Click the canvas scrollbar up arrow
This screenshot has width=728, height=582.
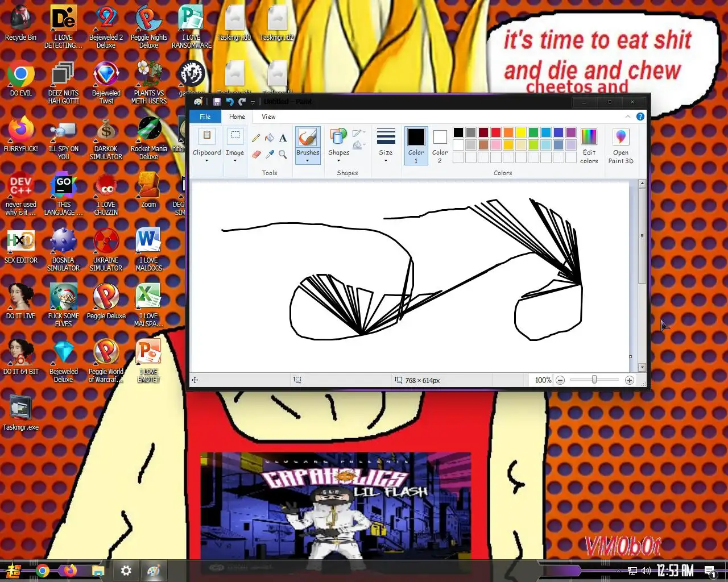click(x=642, y=184)
